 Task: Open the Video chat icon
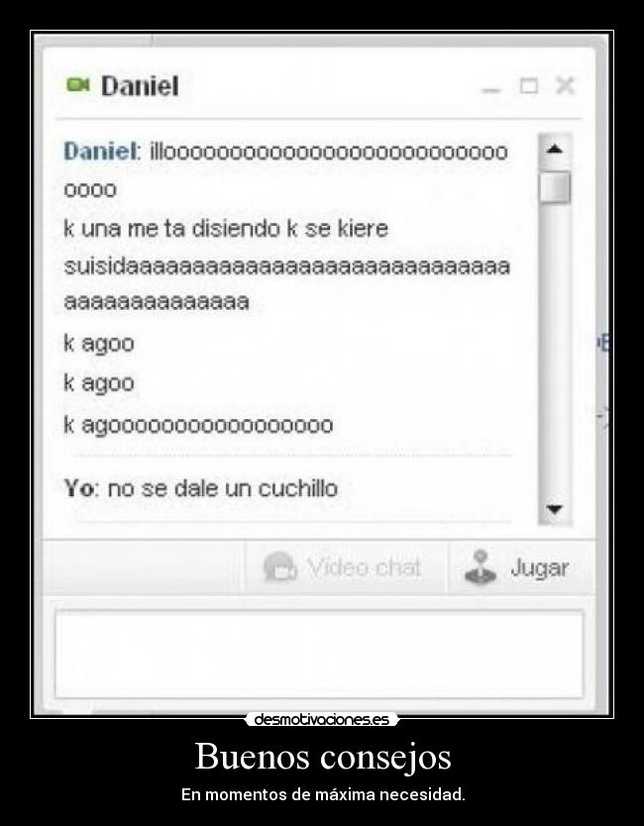tap(279, 568)
